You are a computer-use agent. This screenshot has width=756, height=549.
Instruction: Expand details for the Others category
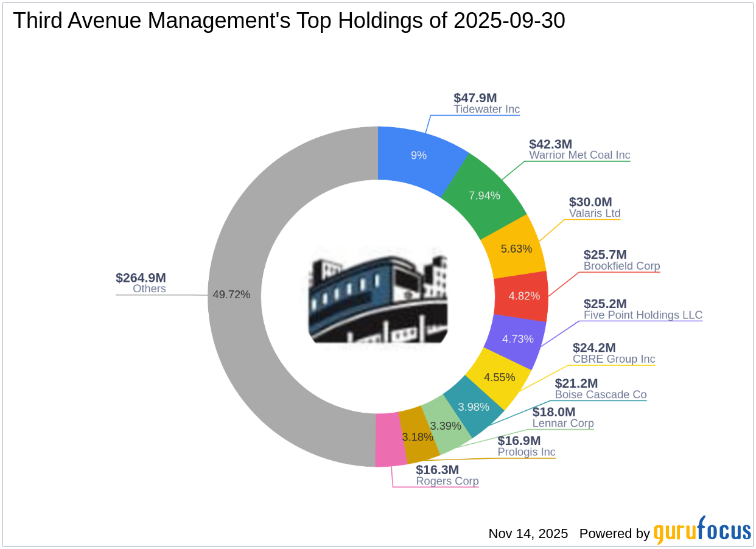click(x=148, y=288)
